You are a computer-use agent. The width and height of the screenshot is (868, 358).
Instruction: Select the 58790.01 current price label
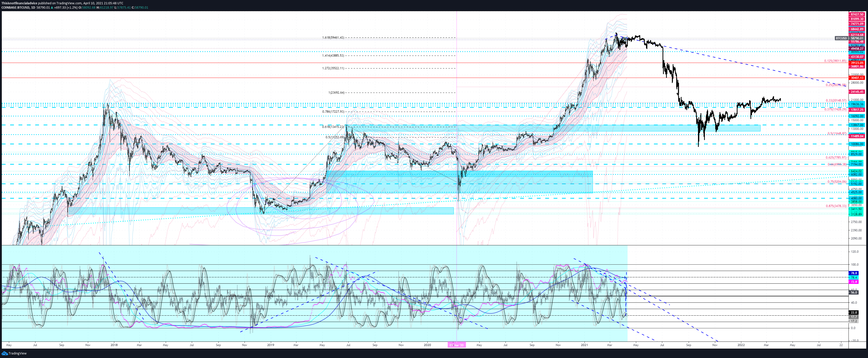point(857,39)
